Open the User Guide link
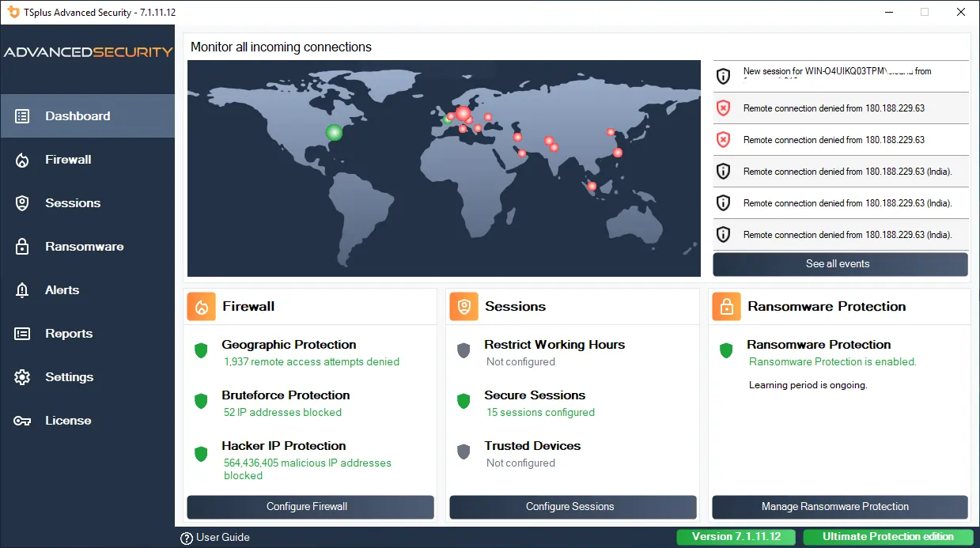This screenshot has height=548, width=980. coord(215,538)
